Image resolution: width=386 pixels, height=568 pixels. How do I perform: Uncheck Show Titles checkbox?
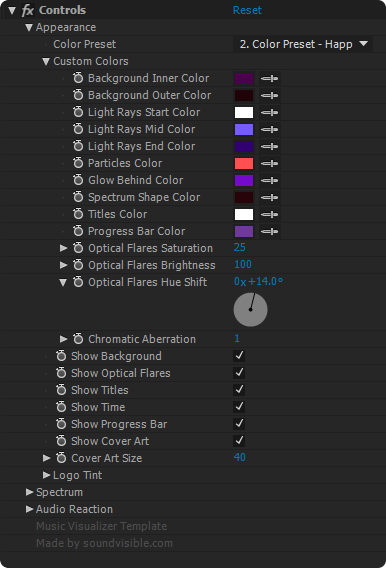239,390
